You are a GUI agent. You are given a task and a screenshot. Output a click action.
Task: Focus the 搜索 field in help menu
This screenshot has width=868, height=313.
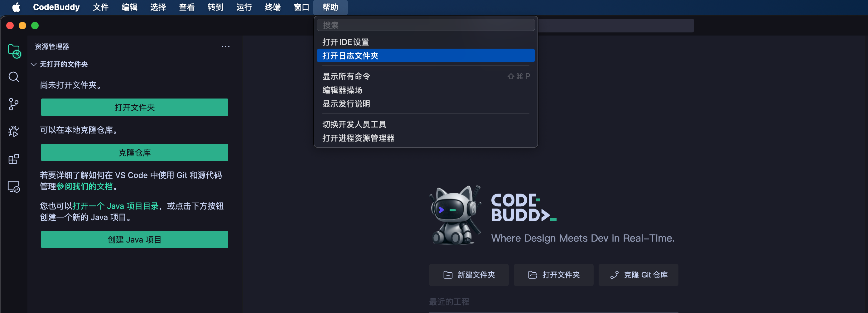(x=425, y=25)
